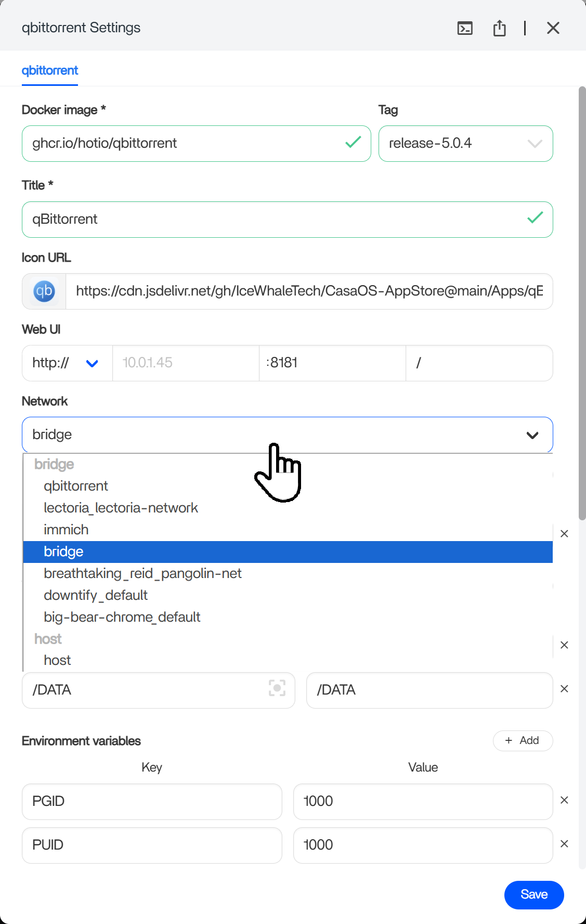586x924 pixels.
Task: Choose host from the network list
Action: (x=57, y=660)
